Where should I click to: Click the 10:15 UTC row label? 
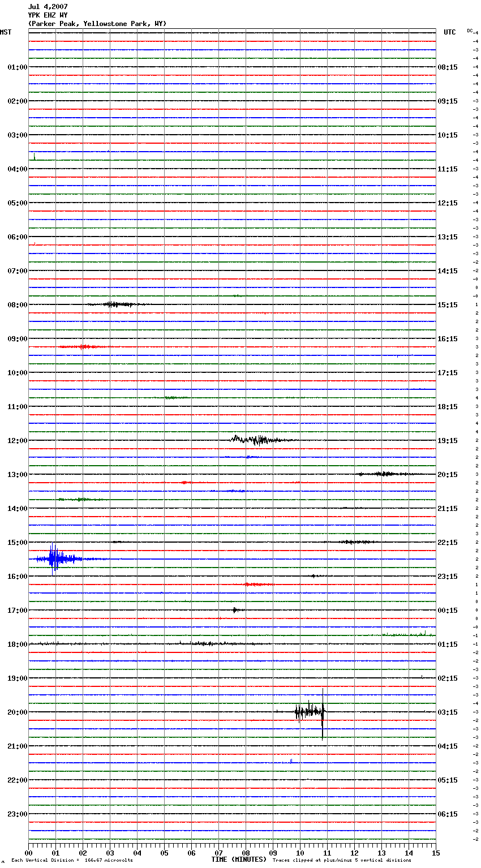pyautogui.click(x=448, y=135)
